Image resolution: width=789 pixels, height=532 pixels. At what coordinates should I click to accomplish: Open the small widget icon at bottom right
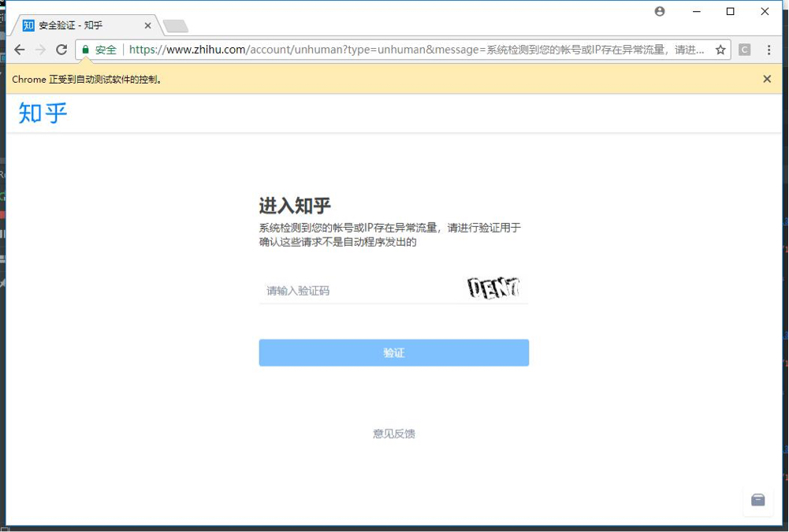758,500
